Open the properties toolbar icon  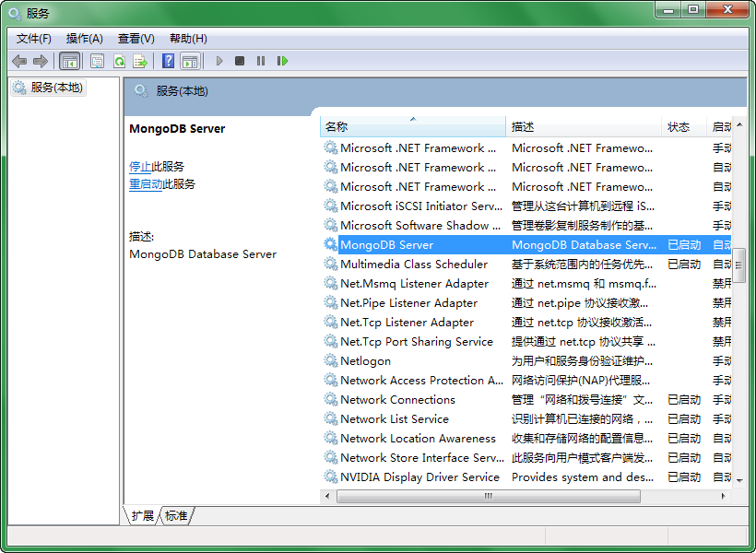97,61
